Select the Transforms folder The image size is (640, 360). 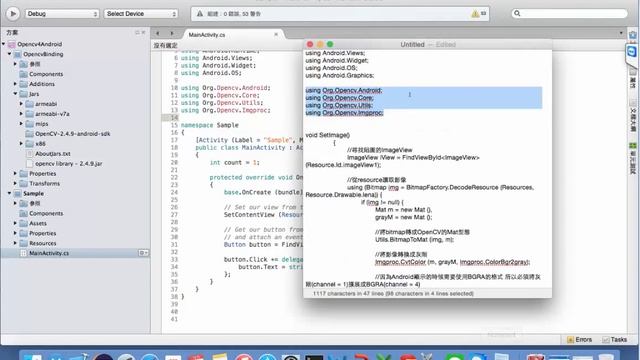coord(44,184)
